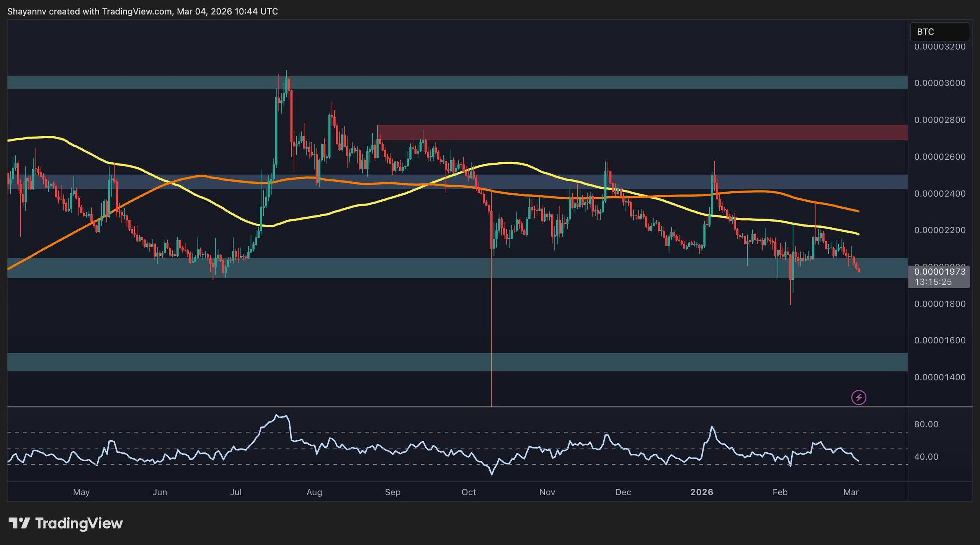
Task: Click the 0.00003000 price axis label
Action: tap(939, 83)
